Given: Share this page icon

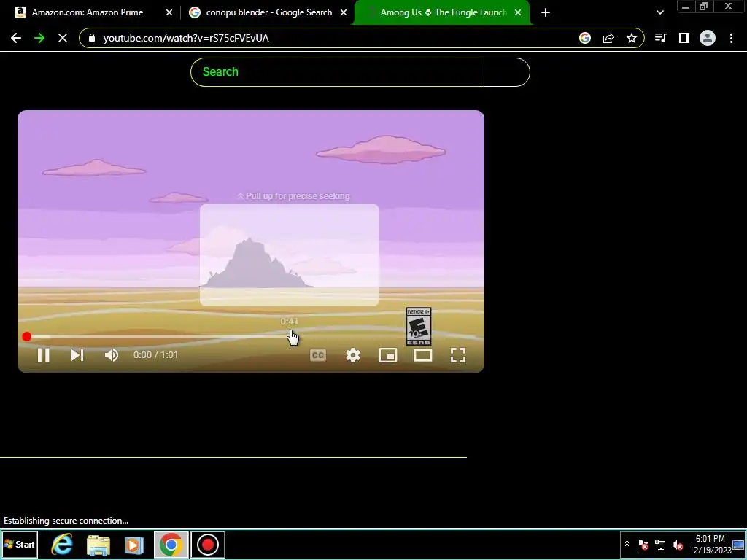Looking at the screenshot, I should click(x=608, y=38).
